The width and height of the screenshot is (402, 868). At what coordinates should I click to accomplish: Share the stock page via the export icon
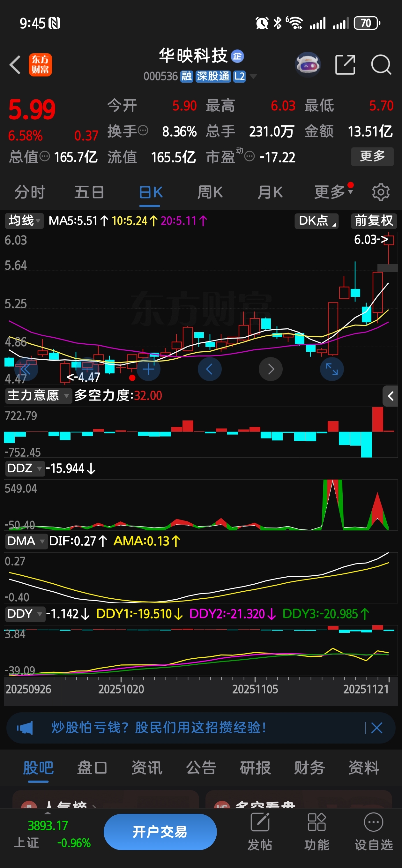click(x=345, y=64)
